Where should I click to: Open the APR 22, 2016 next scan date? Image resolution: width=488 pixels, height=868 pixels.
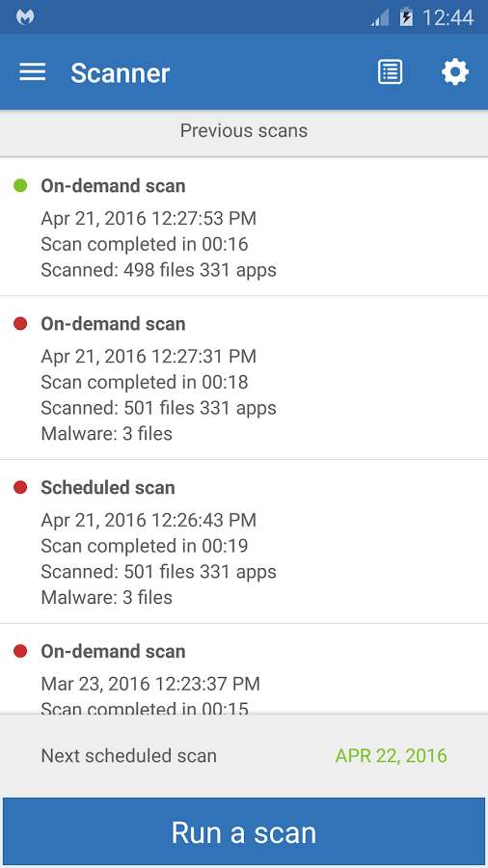point(392,755)
